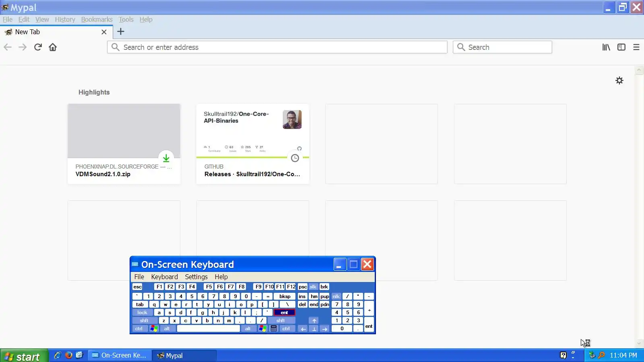Viewport: 644px width, 362px height.
Task: Go forward with the Mypal forward arrow
Action: coord(23,47)
